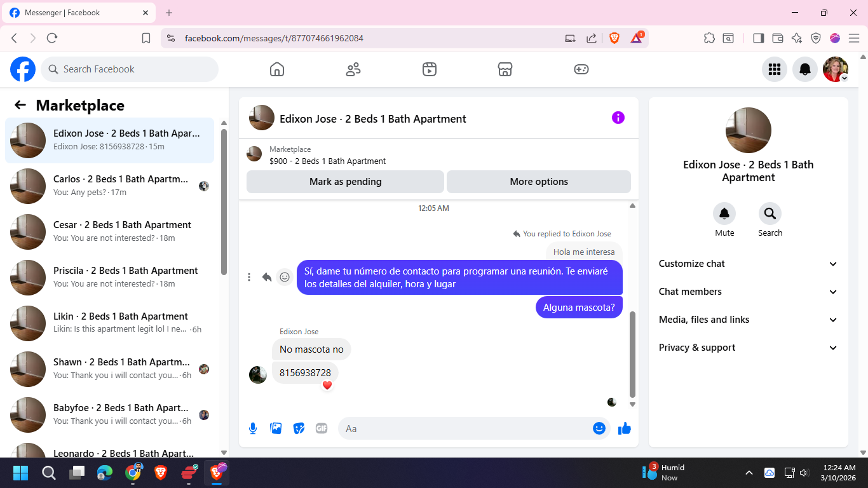This screenshot has height=488, width=868.
Task: Send a thumbs up like
Action: tap(625, 428)
